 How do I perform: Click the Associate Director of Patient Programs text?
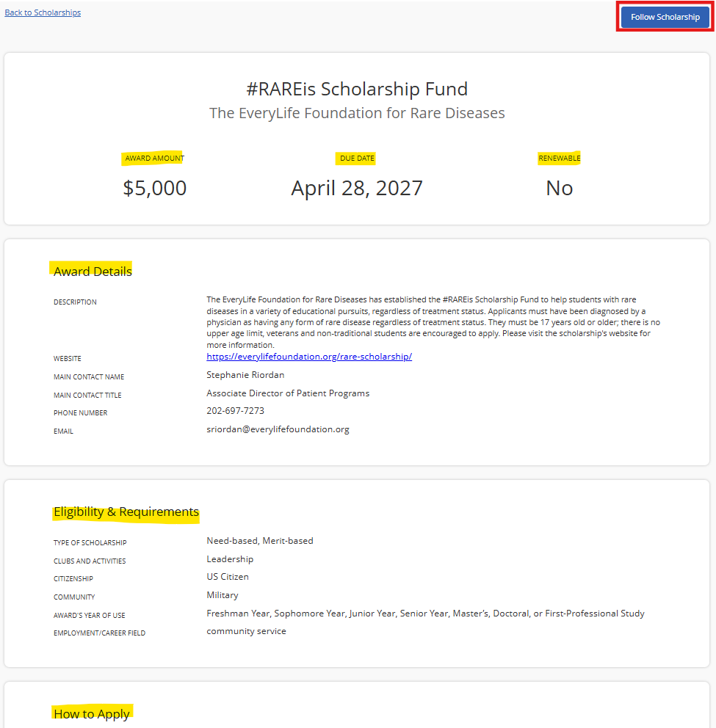pyautogui.click(x=288, y=393)
